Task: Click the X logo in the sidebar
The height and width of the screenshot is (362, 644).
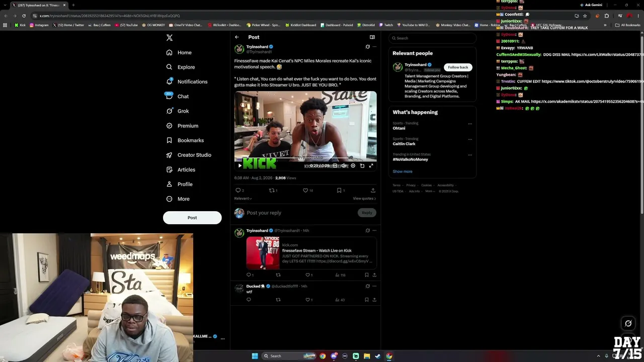Action: pyautogui.click(x=170, y=38)
